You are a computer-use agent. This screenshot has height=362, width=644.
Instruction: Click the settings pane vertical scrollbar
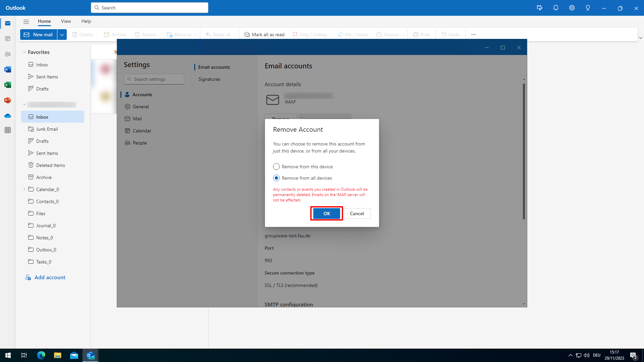coord(524,151)
